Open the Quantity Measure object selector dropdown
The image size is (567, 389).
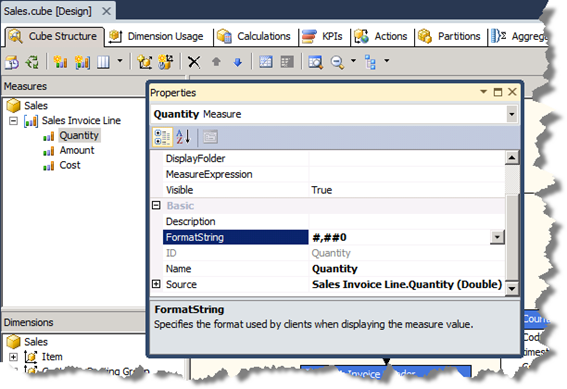point(511,115)
